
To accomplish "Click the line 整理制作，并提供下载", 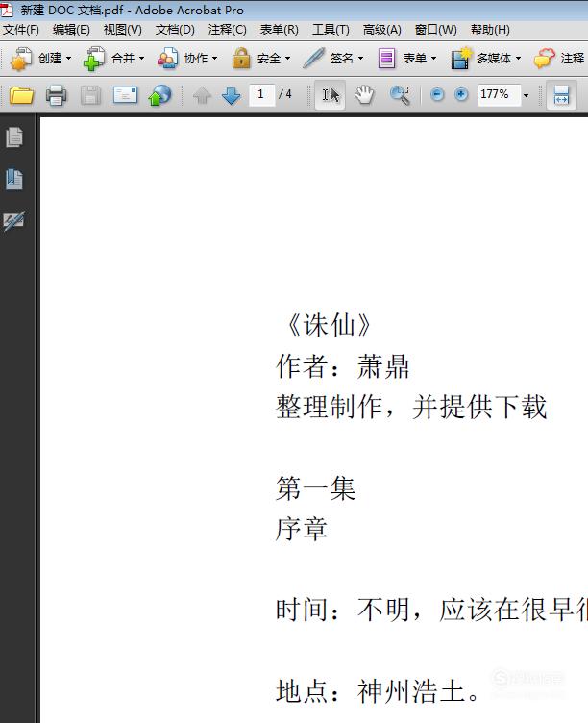I will [411, 407].
